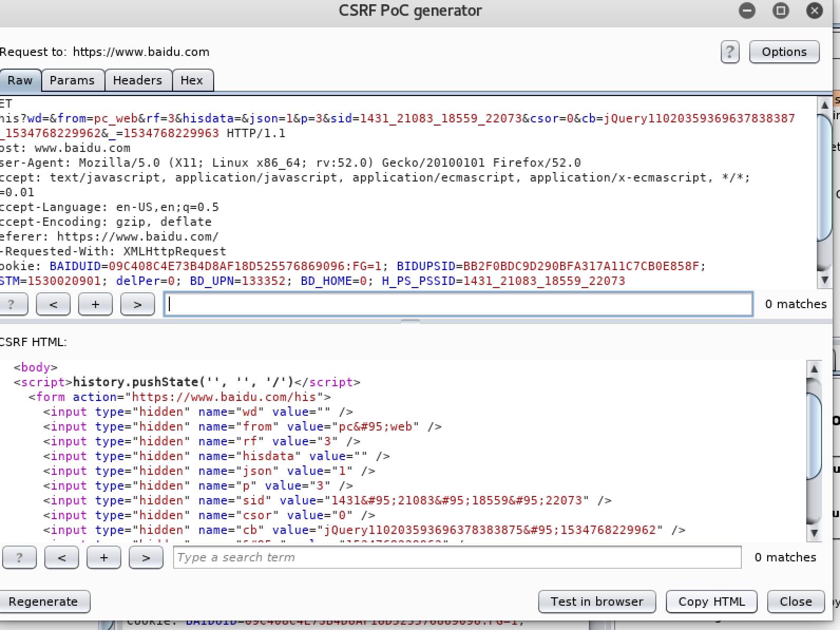Click the hidden input line named 'hisdata'
Image resolution: width=840 pixels, height=630 pixels.
[216, 456]
